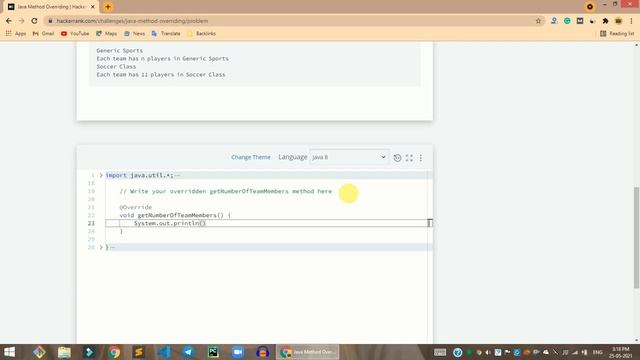Launch Sublime Text from the taskbar
The width and height of the screenshot is (640, 360).
[x=139, y=352]
